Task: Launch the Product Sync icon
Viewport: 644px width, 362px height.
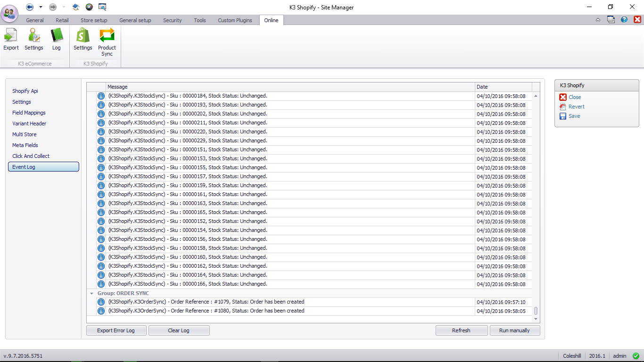Action: point(107,36)
